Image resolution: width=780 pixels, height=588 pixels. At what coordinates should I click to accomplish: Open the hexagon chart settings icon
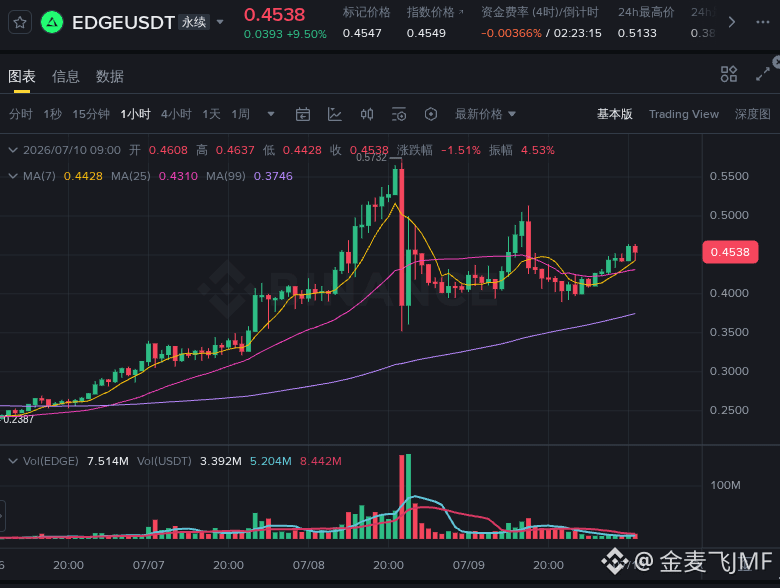431,114
